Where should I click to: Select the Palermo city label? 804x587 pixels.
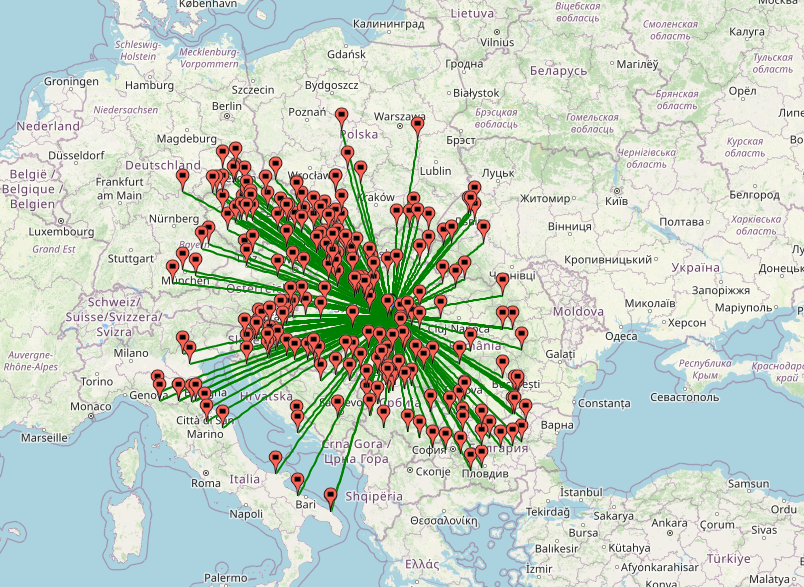click(226, 578)
